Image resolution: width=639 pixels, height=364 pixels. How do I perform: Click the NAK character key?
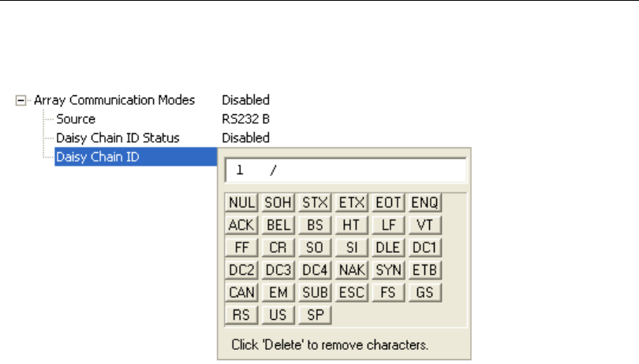(351, 270)
